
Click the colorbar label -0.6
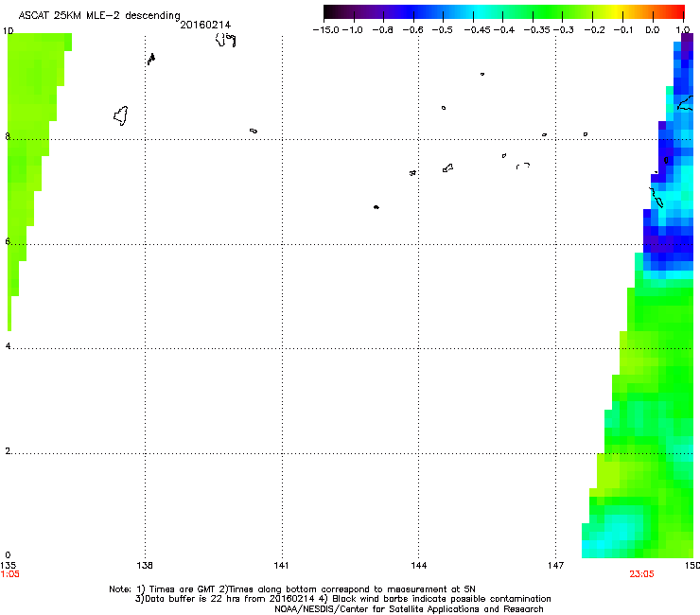point(412,30)
